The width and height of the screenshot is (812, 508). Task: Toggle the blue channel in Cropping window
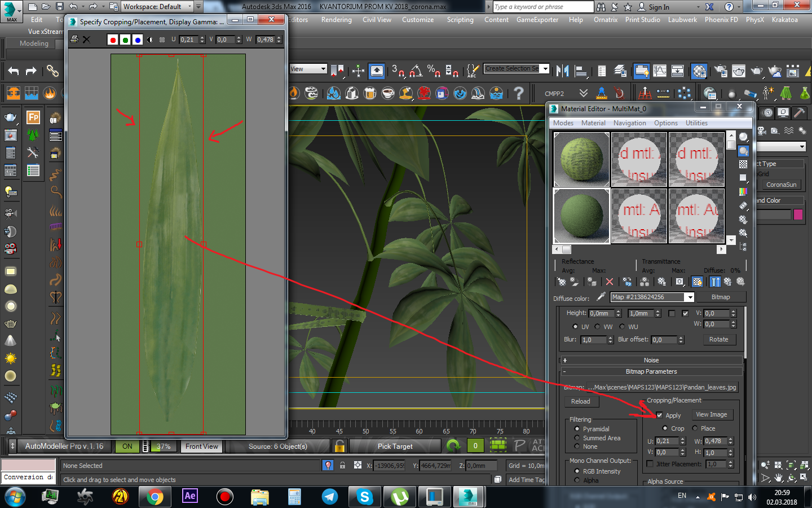point(138,40)
